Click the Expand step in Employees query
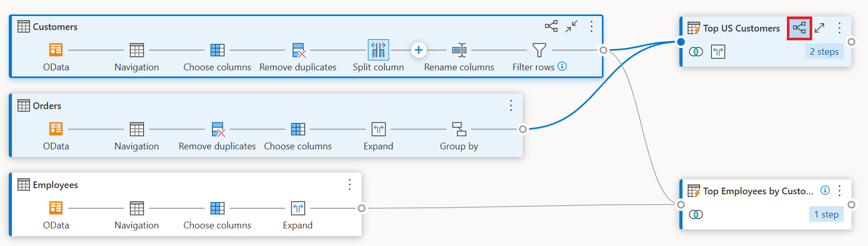Screen dimensions: 868x246 tap(298, 208)
